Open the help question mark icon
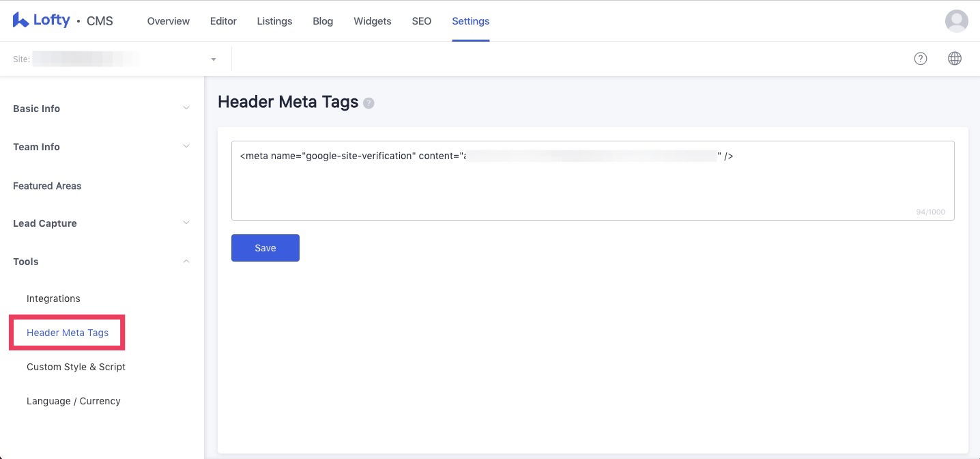 pos(921,59)
